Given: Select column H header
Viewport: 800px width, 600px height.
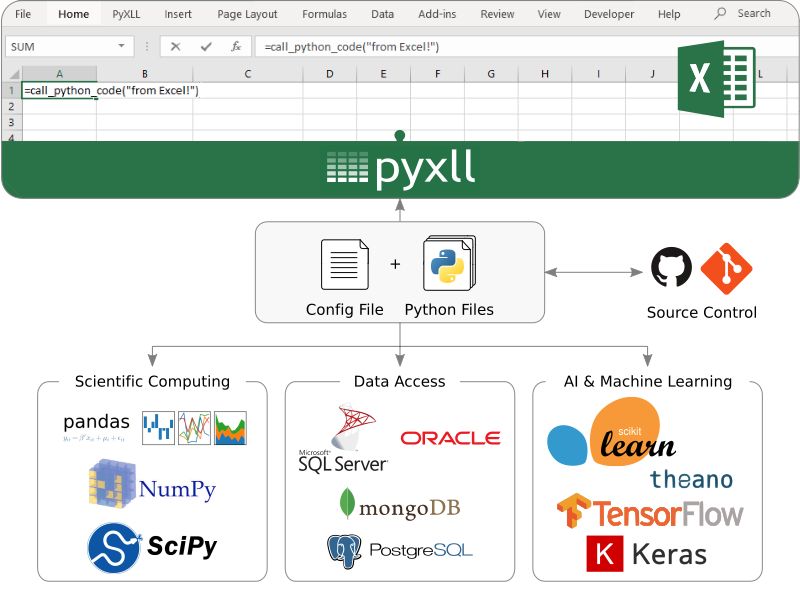Looking at the screenshot, I should [545, 73].
